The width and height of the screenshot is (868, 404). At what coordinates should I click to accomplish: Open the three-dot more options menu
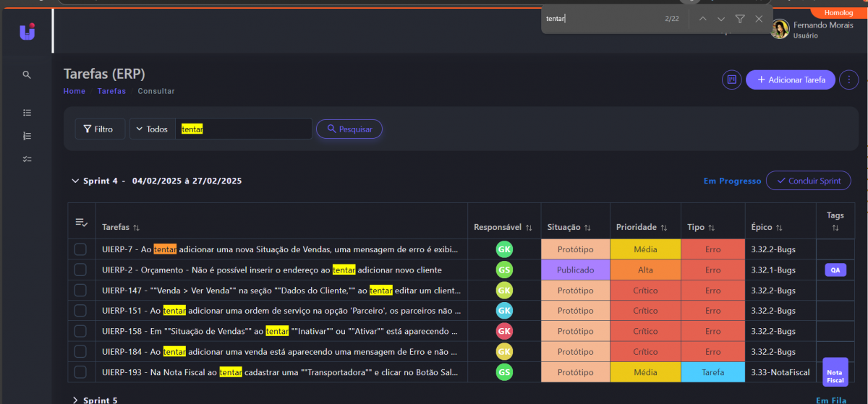coord(848,79)
